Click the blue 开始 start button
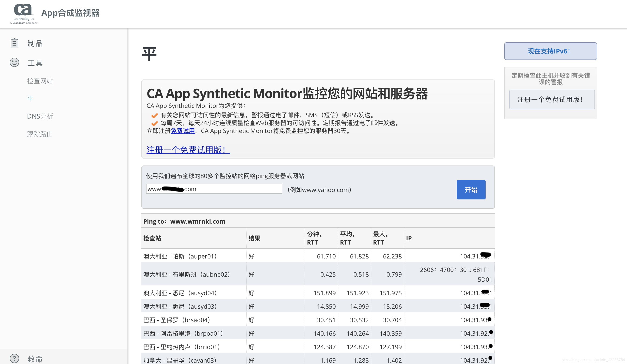 pos(471,190)
